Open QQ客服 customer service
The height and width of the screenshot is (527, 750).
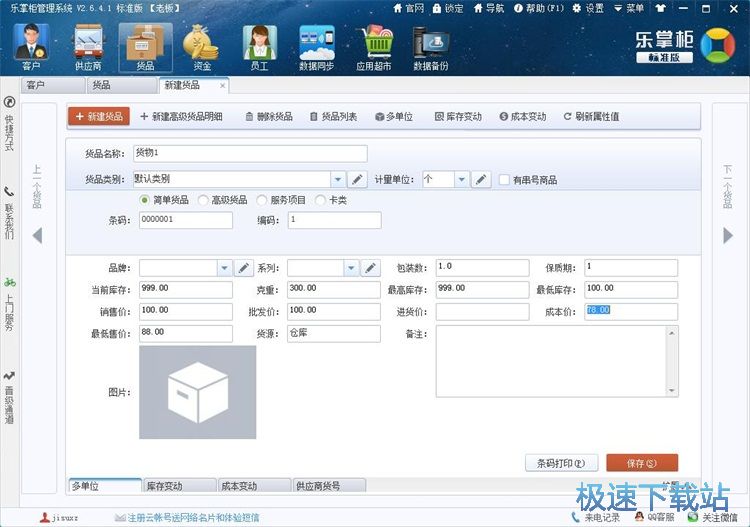tap(654, 517)
